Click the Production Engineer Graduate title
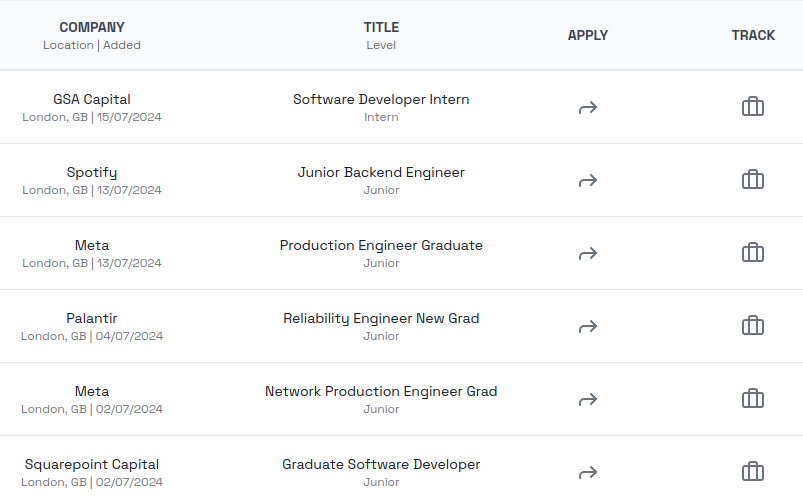This screenshot has height=504, width=803. pyautogui.click(x=381, y=245)
